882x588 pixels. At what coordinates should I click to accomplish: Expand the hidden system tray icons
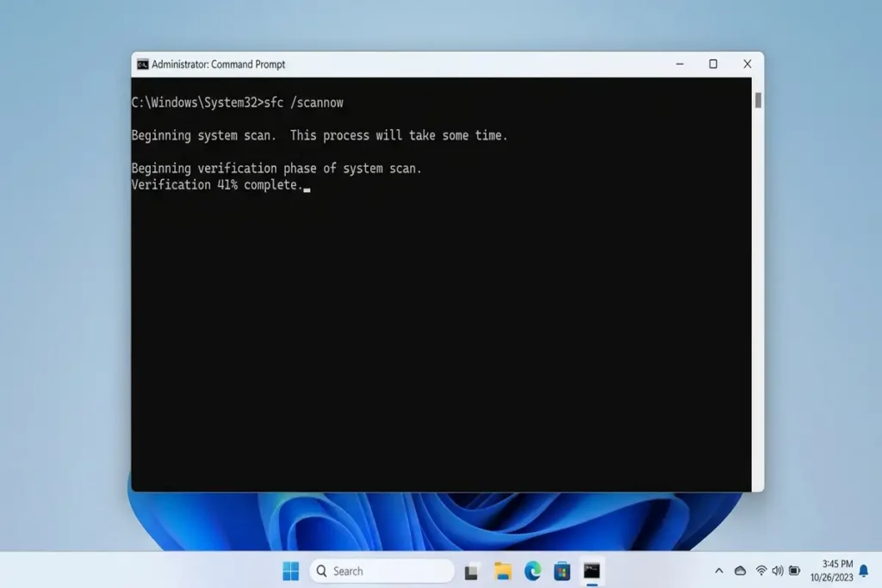[x=719, y=571]
